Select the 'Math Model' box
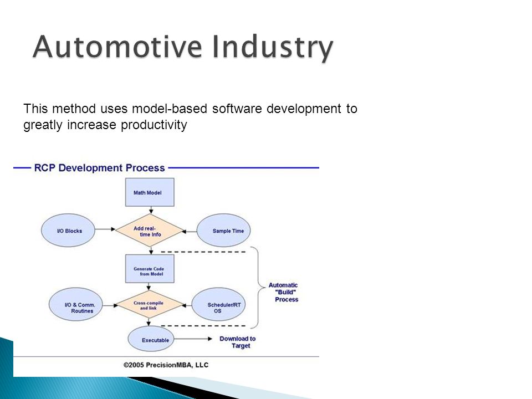Image resolution: width=532 pixels, height=399 pixels. (x=150, y=192)
